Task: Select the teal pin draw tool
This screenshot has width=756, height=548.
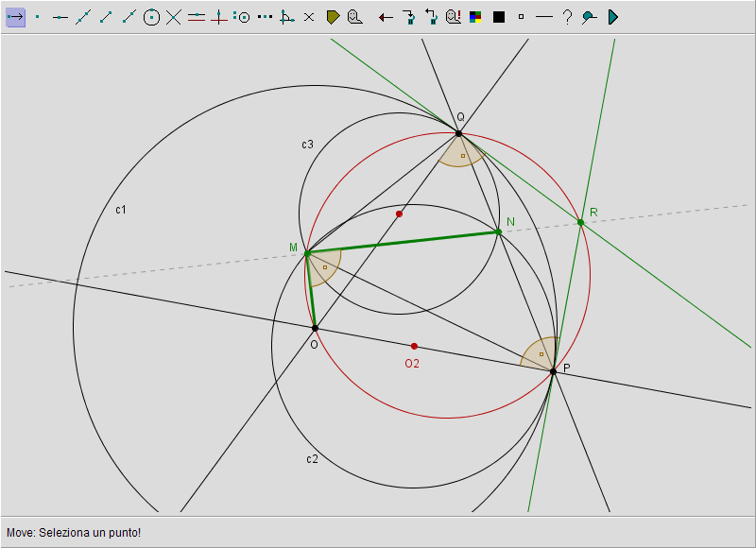Action: (x=589, y=17)
